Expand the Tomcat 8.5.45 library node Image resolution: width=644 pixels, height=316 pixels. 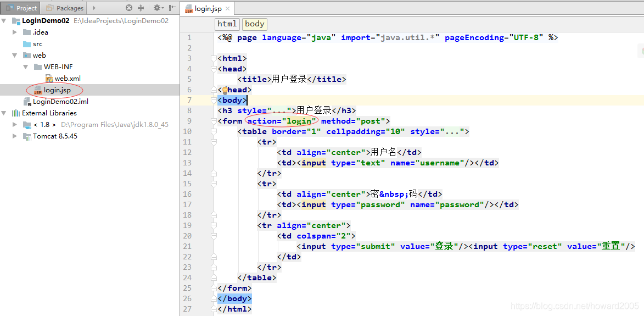click(15, 136)
